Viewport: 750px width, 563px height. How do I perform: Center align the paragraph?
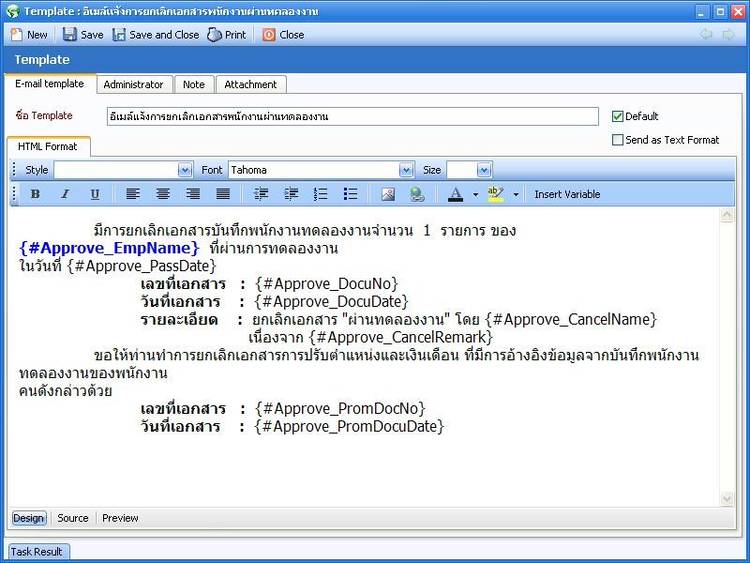[x=163, y=194]
